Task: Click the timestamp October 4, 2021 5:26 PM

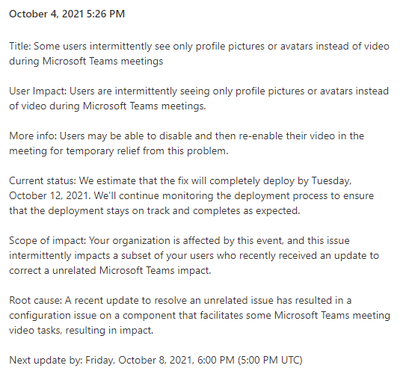Action: tap(67, 14)
